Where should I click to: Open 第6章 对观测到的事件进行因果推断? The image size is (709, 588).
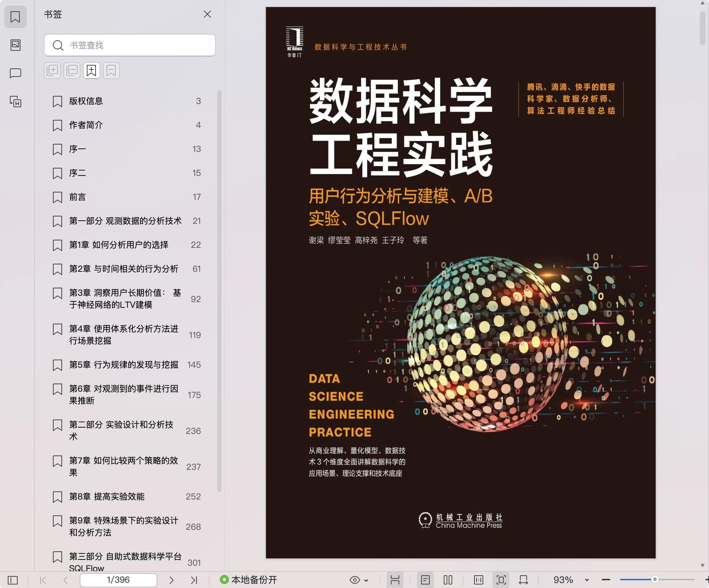click(x=127, y=395)
